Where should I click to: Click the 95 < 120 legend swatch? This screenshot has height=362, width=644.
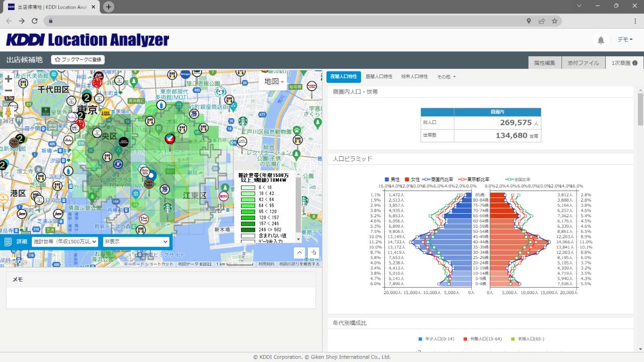pyautogui.click(x=248, y=212)
